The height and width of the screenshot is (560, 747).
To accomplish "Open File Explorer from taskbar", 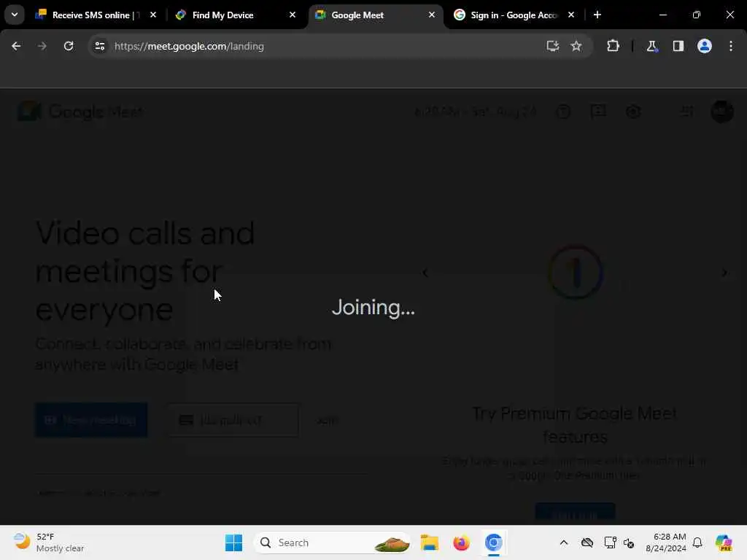I will 429,542.
